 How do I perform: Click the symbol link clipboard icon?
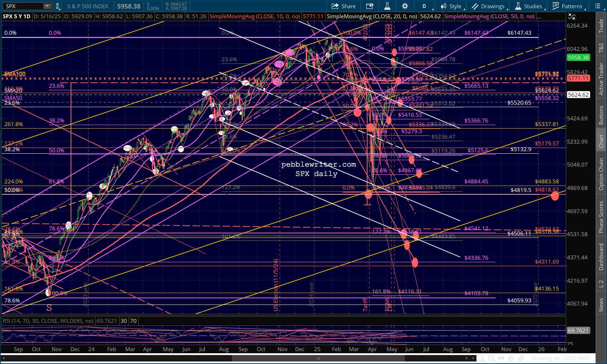pos(57,6)
